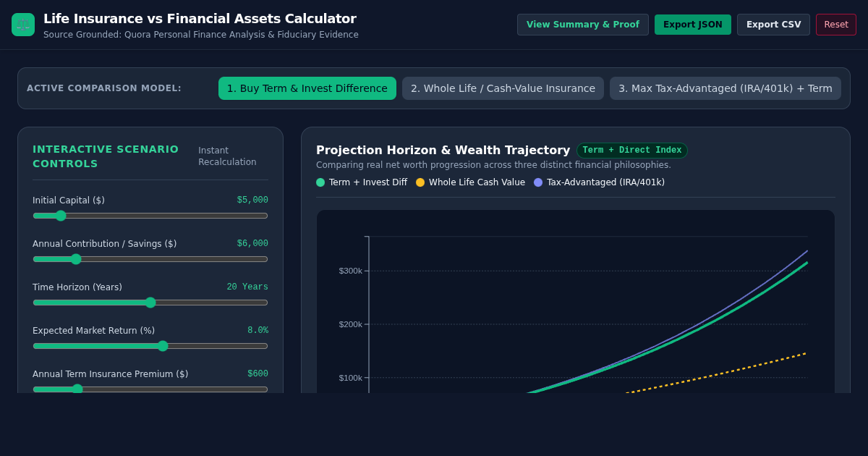Click the Export JSON button
The width and height of the screenshot is (868, 456).
coord(693,25)
